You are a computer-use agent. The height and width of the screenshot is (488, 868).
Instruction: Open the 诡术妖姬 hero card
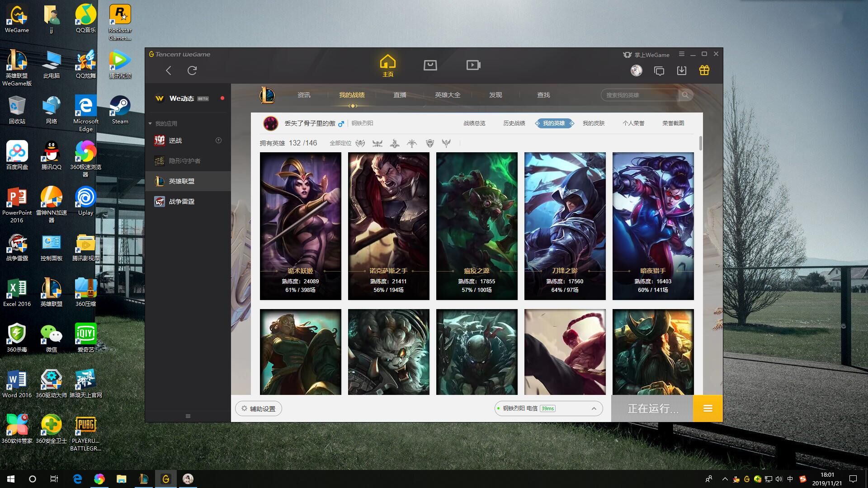[301, 226]
